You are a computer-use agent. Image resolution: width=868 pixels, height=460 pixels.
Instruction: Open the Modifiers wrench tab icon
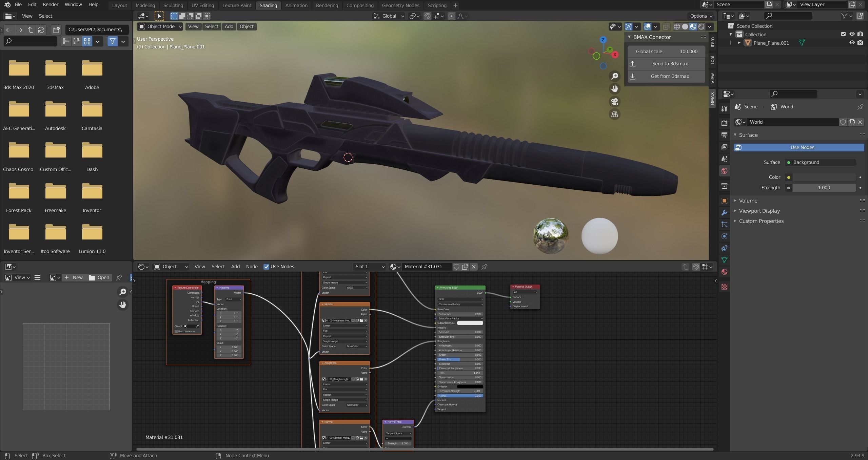point(724,212)
